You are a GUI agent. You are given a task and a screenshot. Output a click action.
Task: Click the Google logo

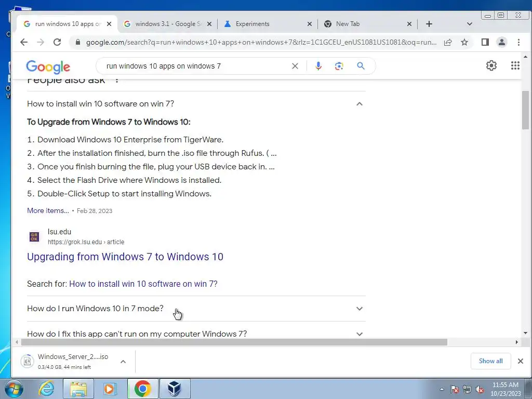pyautogui.click(x=48, y=67)
